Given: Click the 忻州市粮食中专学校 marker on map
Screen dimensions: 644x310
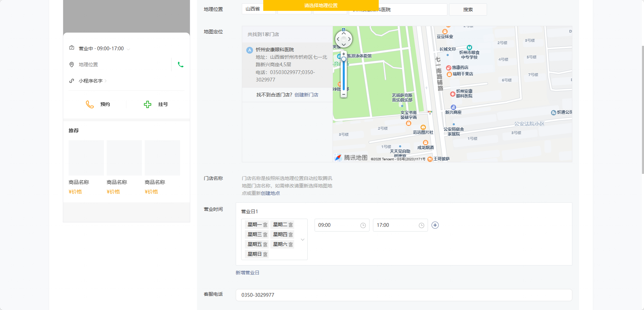Looking at the screenshot, I should (469, 48).
